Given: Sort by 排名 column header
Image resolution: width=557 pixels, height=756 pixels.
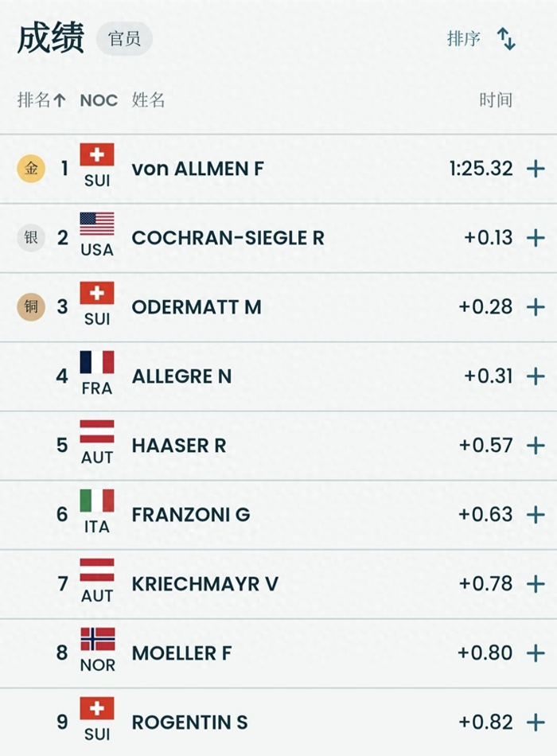Looking at the screenshot, I should pyautogui.click(x=41, y=100).
